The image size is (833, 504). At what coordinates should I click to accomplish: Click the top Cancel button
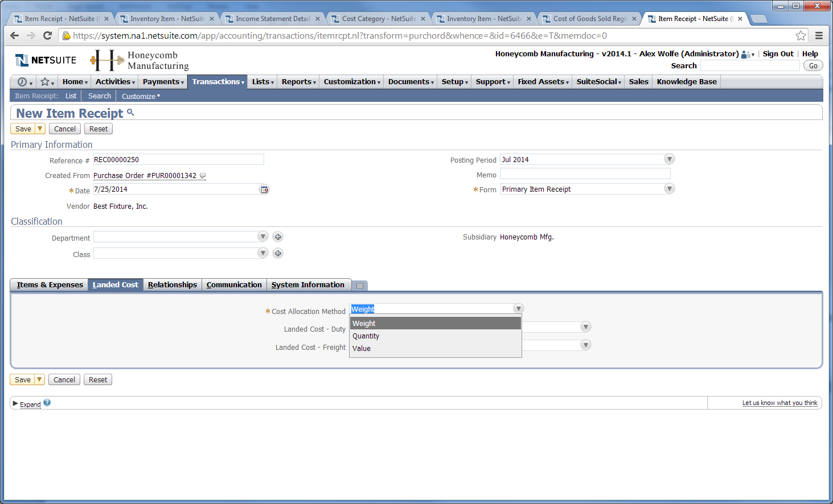click(65, 129)
